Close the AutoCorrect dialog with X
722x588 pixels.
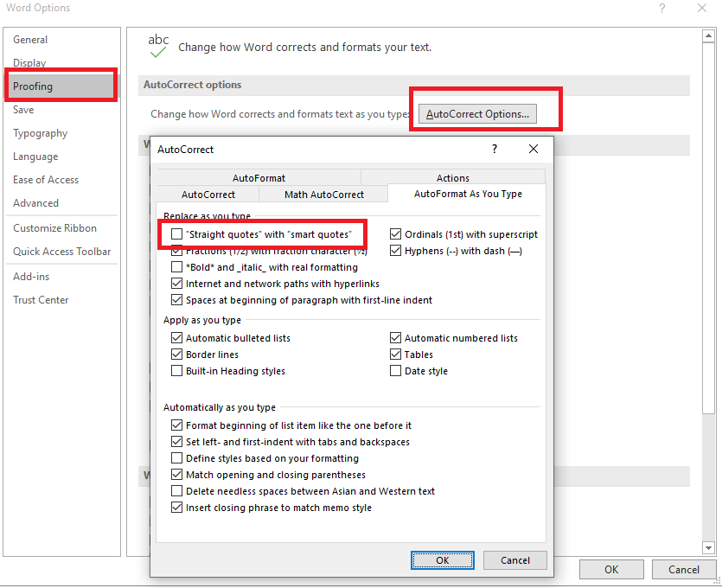point(534,149)
